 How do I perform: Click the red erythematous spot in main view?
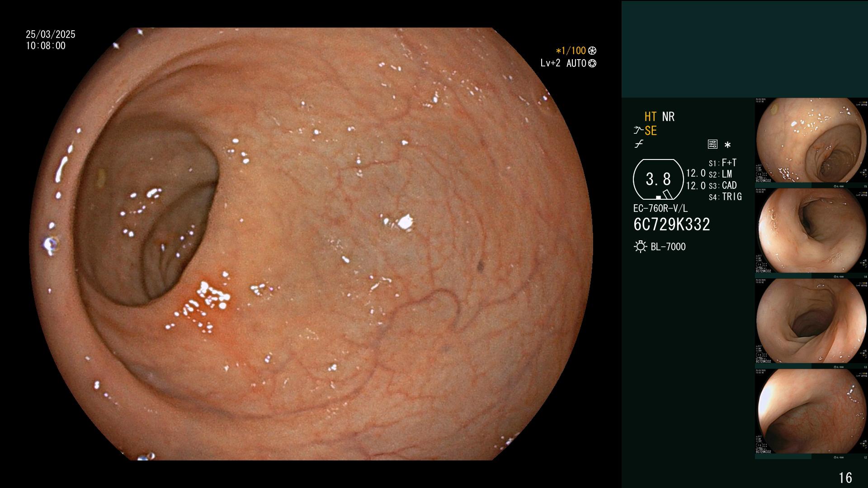[206, 304]
